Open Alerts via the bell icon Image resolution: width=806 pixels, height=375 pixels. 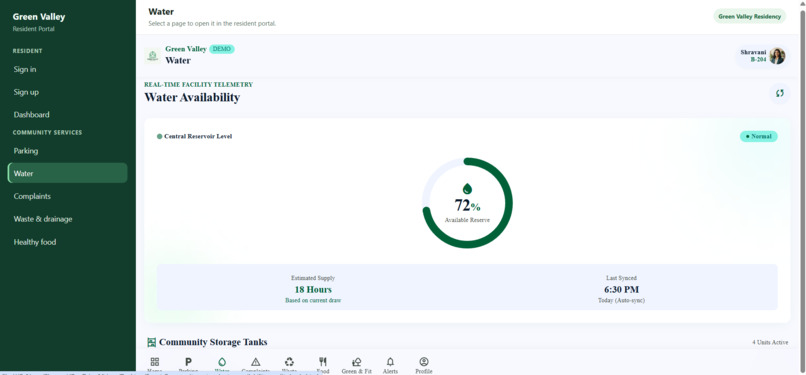pos(390,365)
